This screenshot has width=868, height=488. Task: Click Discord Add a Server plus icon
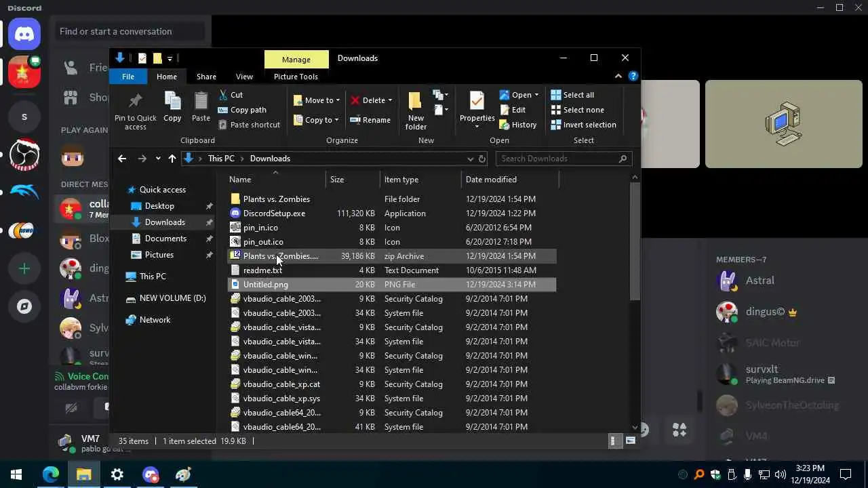click(x=24, y=269)
